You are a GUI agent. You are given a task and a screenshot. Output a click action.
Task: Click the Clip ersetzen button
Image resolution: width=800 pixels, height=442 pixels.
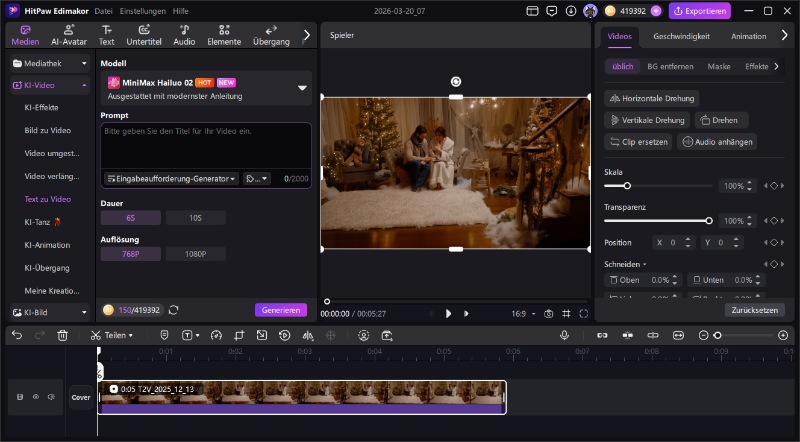pos(638,142)
